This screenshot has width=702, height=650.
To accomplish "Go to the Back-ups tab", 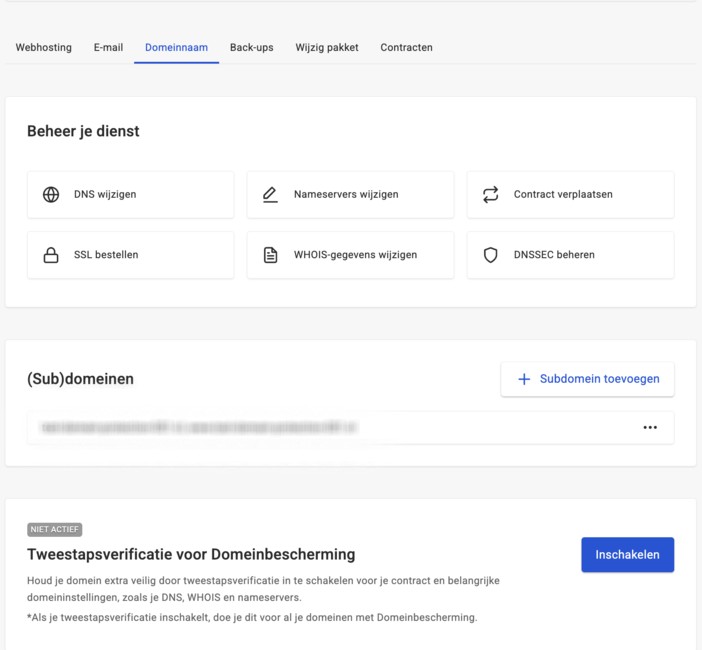I will [251, 47].
